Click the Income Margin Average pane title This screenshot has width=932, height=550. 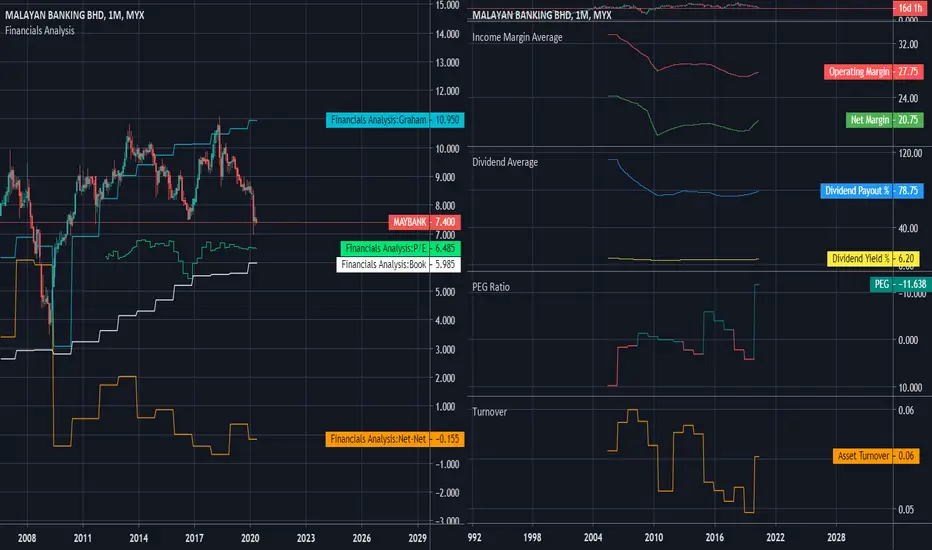pyautogui.click(x=517, y=37)
